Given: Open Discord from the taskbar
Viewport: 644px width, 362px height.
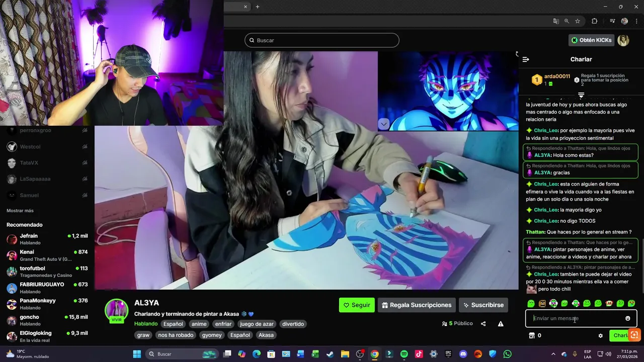Looking at the screenshot, I should pos(463,354).
